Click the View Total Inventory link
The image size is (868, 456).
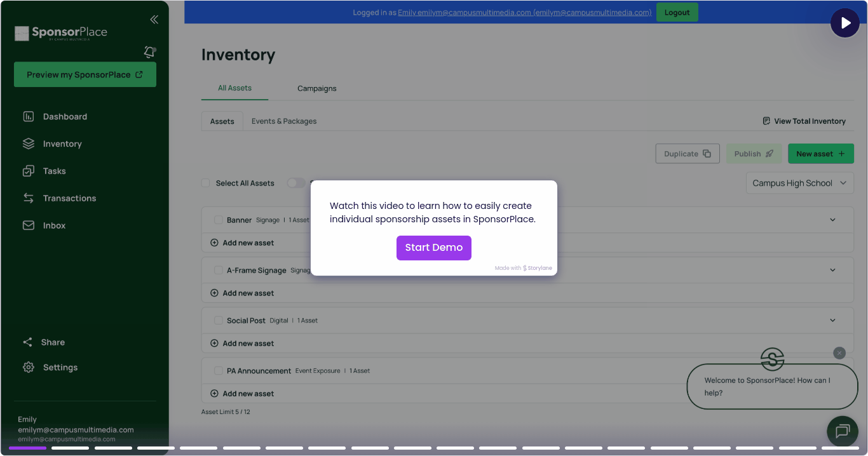click(x=804, y=121)
